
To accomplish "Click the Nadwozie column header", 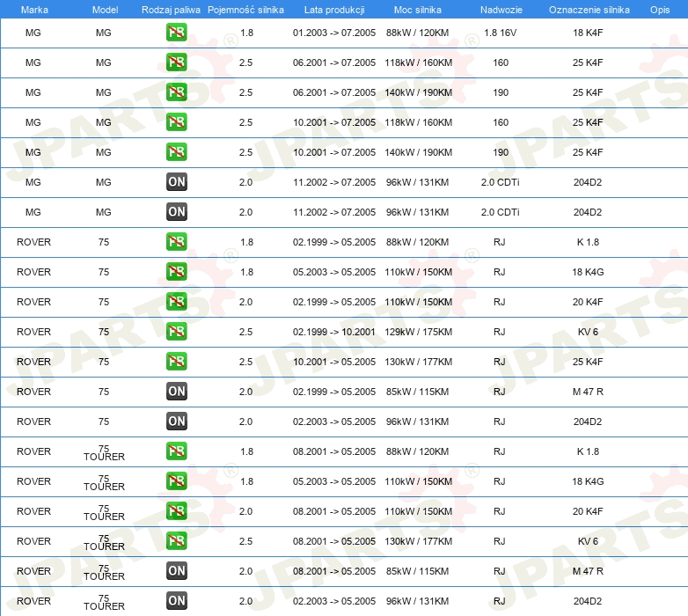I will [x=501, y=10].
